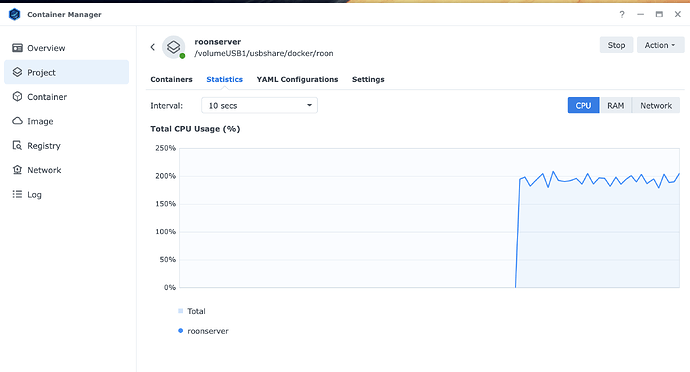Image resolution: width=690 pixels, height=372 pixels.
Task: Minimize the Container Manager window
Action: click(x=640, y=15)
